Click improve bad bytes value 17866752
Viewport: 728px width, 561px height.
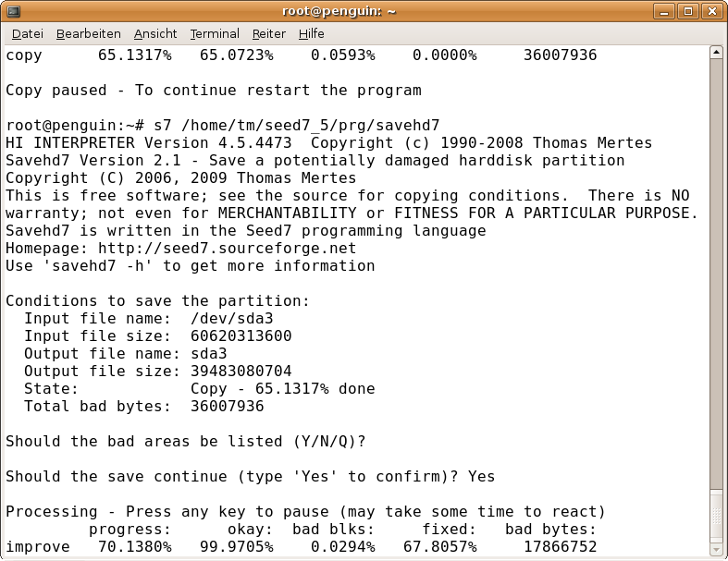[x=560, y=547]
